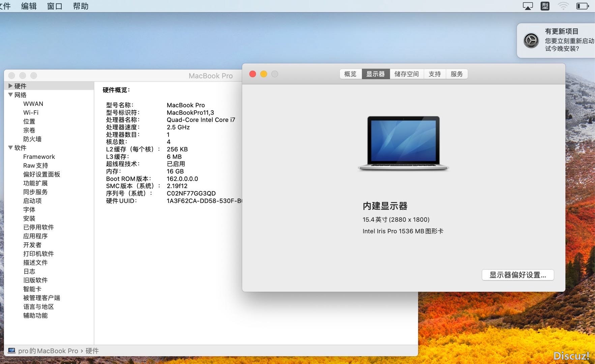Open the input method icon in menu bar
Screen dimensions: 595x364
tap(545, 6)
